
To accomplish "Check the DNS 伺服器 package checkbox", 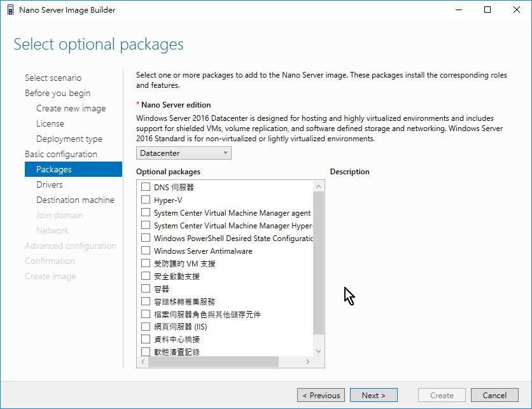I will point(146,186).
